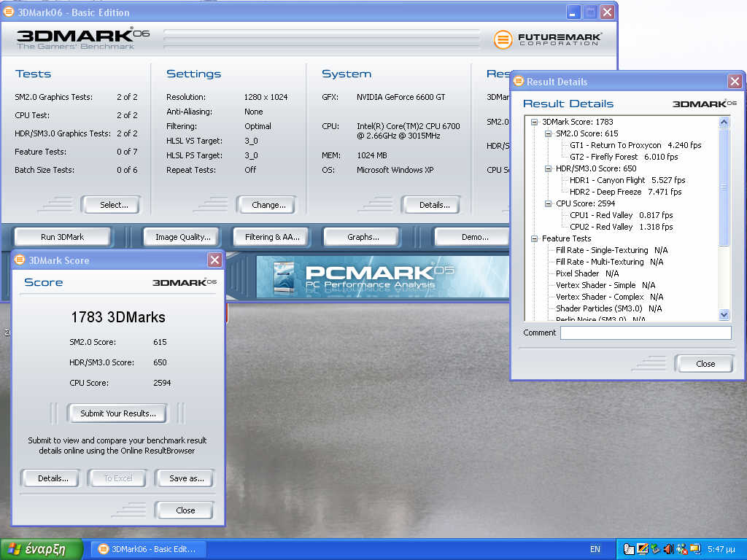747x560 pixels.
Task: Open Filtering & AA... options
Action: pyautogui.click(x=271, y=237)
